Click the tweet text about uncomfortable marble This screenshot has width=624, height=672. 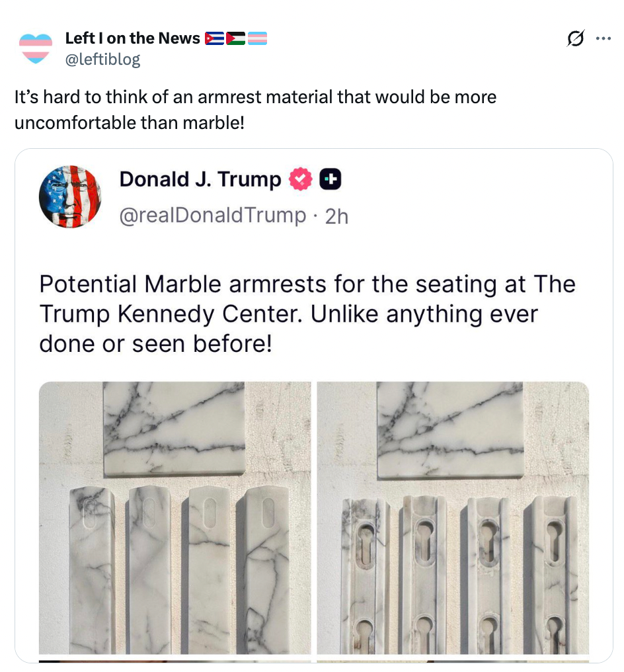point(255,109)
